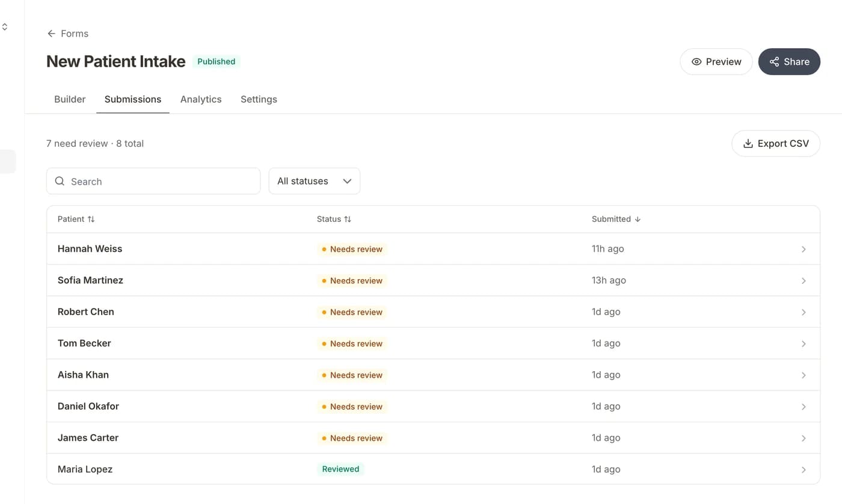Click the up-down selector icon in sidebar
842x504 pixels.
(5, 27)
